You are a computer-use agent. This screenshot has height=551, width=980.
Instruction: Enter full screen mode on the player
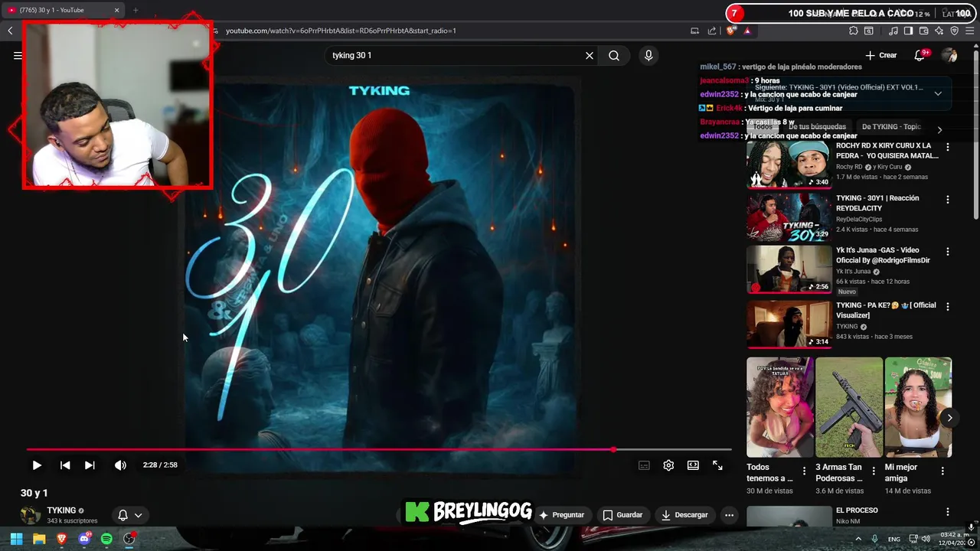(717, 465)
